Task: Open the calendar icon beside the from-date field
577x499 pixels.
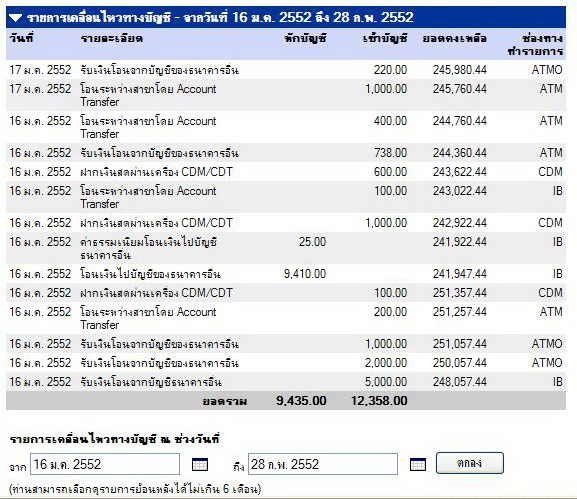Action: coord(200,464)
